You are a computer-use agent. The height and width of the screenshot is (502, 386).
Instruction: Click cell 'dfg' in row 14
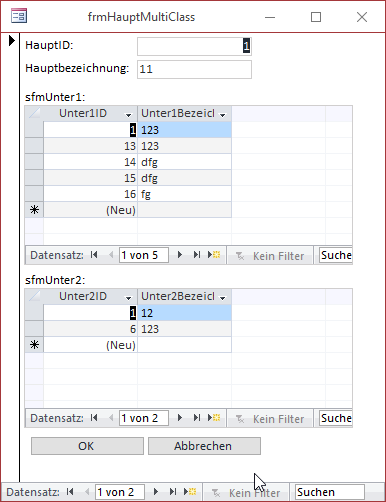(x=184, y=162)
